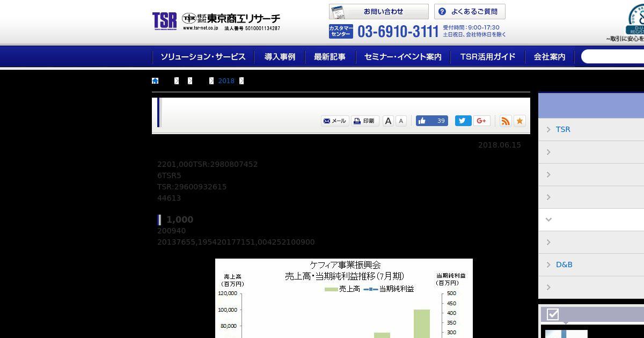Open the RSS feed icon
The width and height of the screenshot is (644, 338).
(506, 121)
